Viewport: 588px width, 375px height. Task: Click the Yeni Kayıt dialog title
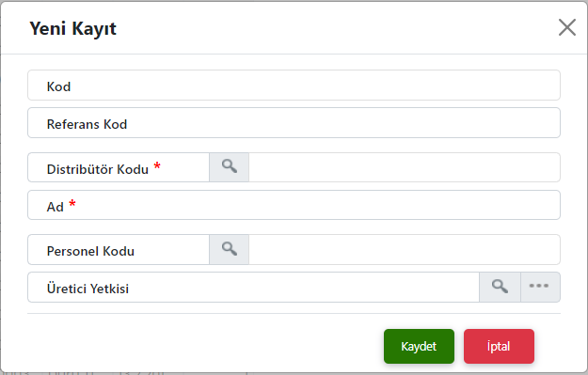coord(73,28)
